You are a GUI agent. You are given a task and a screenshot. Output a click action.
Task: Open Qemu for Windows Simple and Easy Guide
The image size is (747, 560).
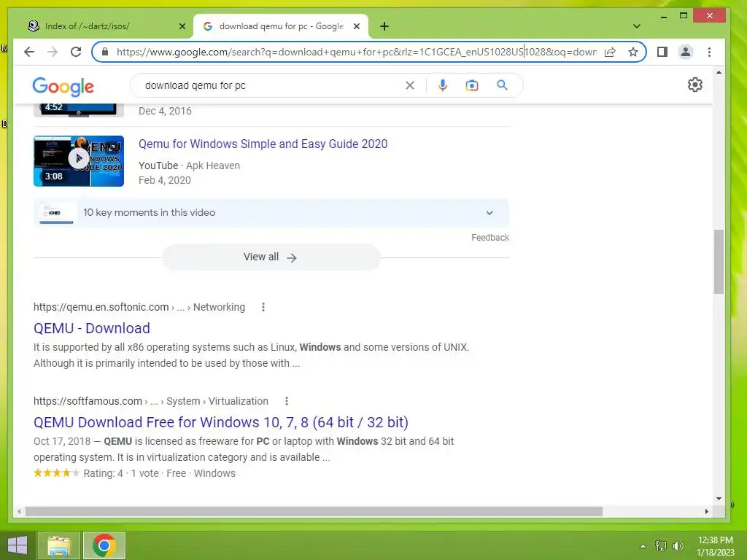tap(263, 144)
